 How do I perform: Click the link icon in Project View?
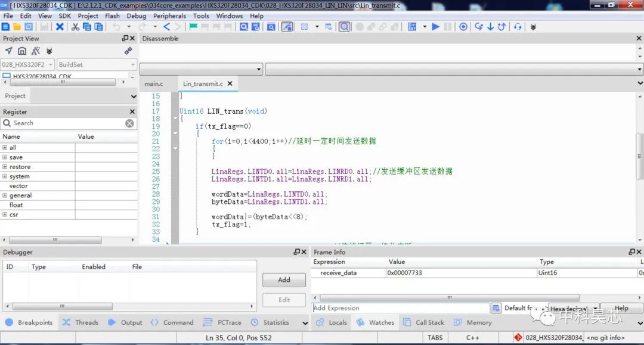(128, 51)
